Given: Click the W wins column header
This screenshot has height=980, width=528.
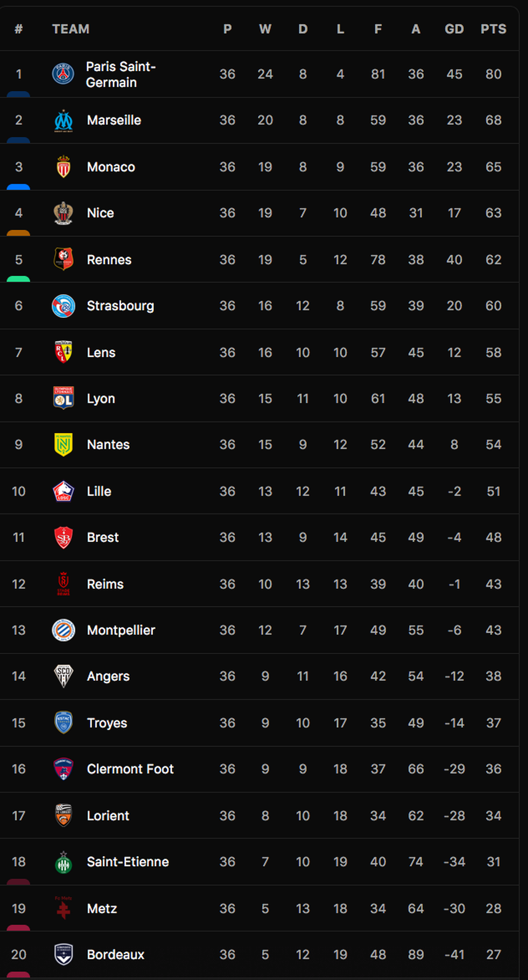Looking at the screenshot, I should (x=265, y=29).
